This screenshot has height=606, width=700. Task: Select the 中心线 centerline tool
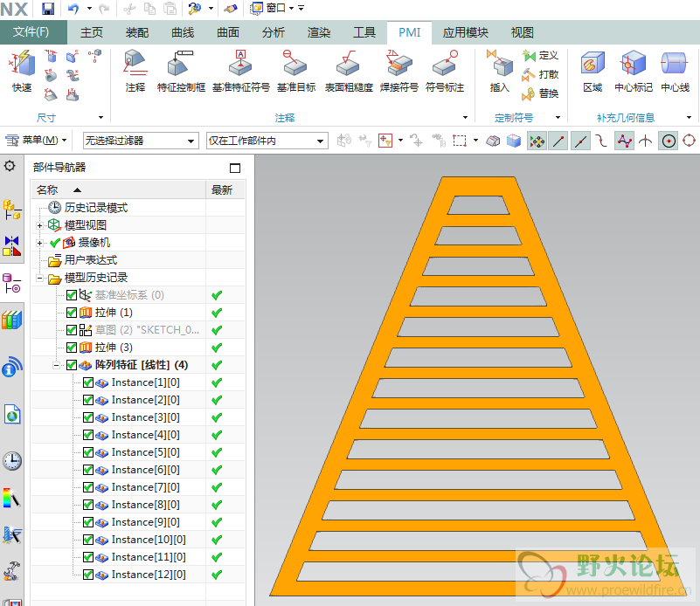(x=675, y=72)
